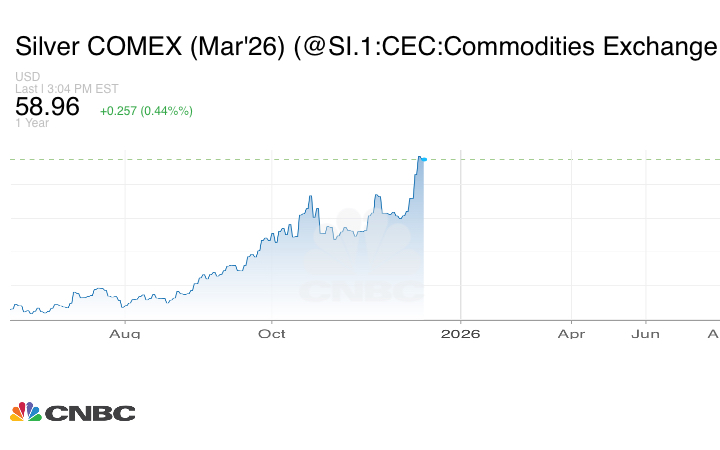This screenshot has width=720, height=450.
Task: Click the Aug label on the time axis
Action: (x=124, y=334)
